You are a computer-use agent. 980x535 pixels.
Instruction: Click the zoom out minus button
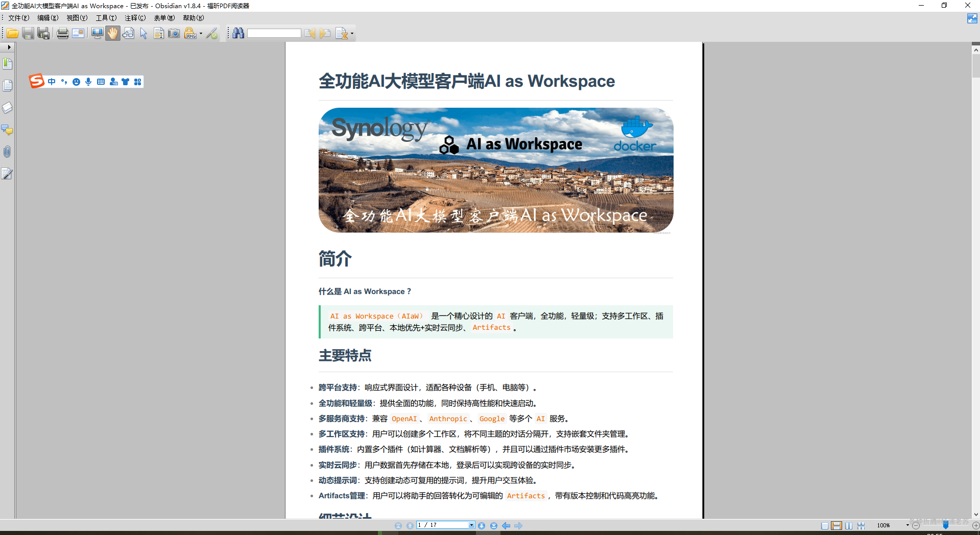(916, 525)
